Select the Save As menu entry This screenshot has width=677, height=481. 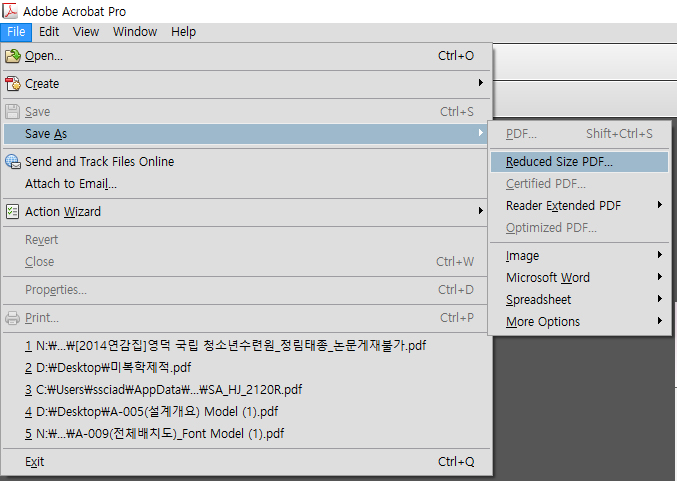click(245, 134)
